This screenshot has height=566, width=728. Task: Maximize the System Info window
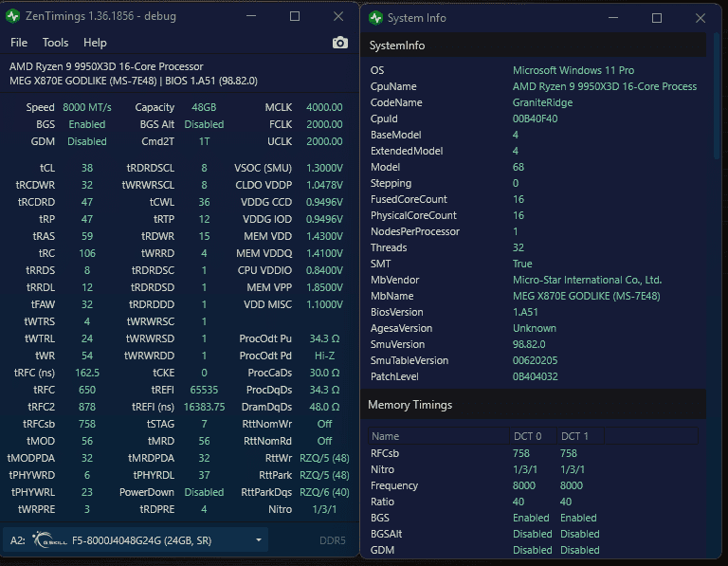(657, 18)
